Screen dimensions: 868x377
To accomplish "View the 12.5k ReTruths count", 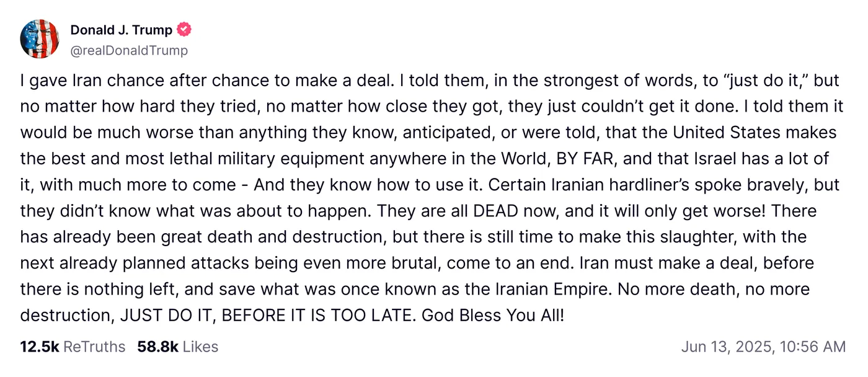I will (40, 347).
